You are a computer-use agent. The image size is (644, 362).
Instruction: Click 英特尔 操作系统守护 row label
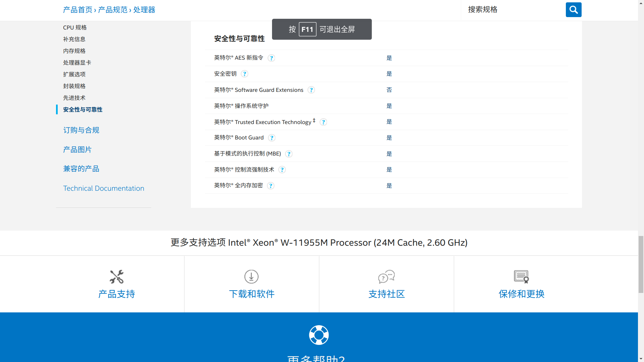[x=241, y=106]
